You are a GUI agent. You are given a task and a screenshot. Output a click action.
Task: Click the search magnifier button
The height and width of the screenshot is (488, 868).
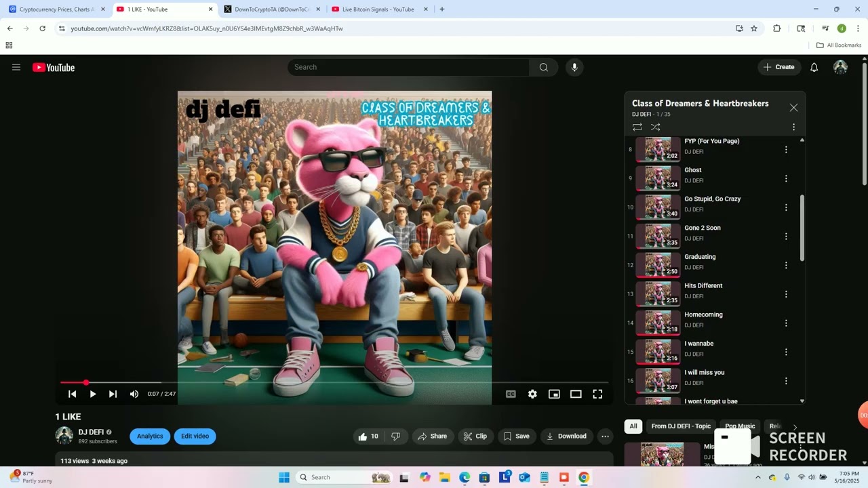544,67
